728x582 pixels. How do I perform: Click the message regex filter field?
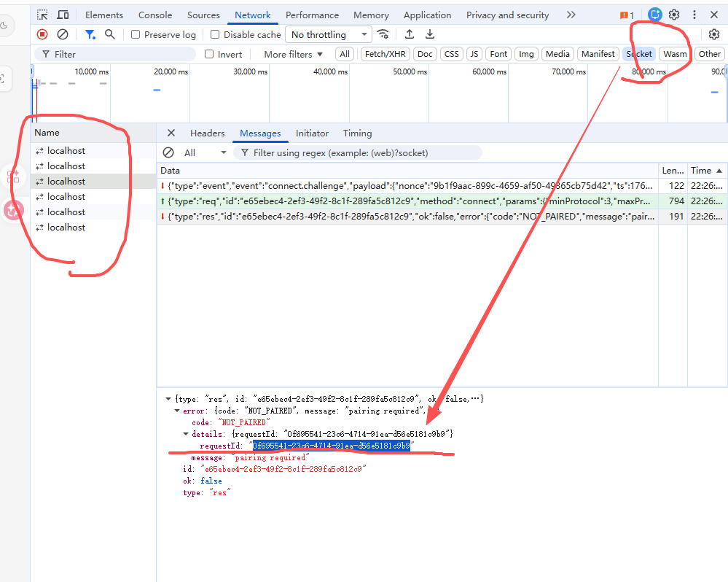coord(357,152)
